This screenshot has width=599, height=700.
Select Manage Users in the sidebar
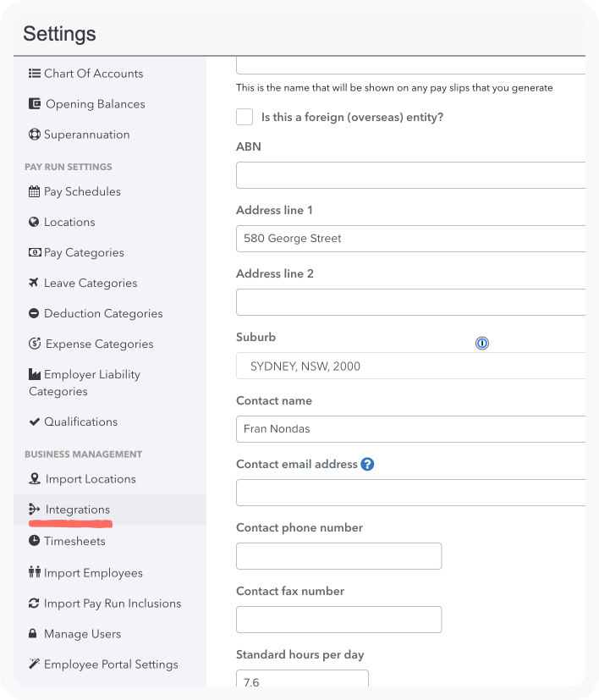click(x=82, y=633)
